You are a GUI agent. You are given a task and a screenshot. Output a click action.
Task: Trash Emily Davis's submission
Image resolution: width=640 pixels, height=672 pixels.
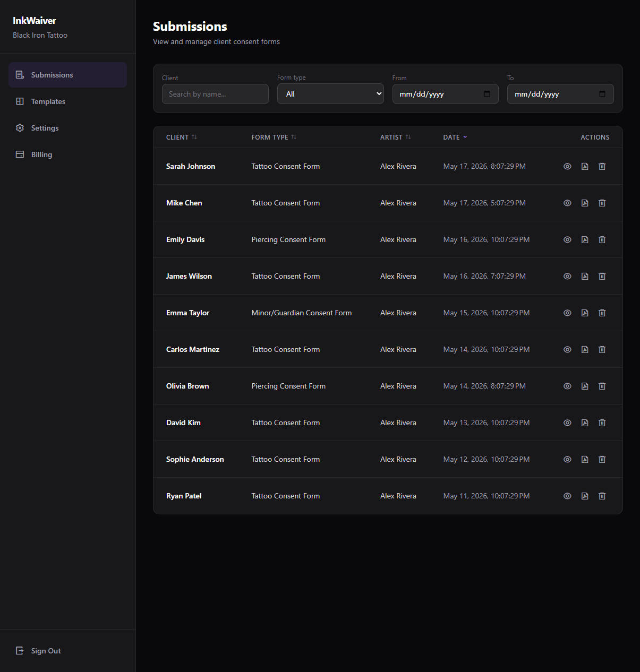pyautogui.click(x=602, y=239)
